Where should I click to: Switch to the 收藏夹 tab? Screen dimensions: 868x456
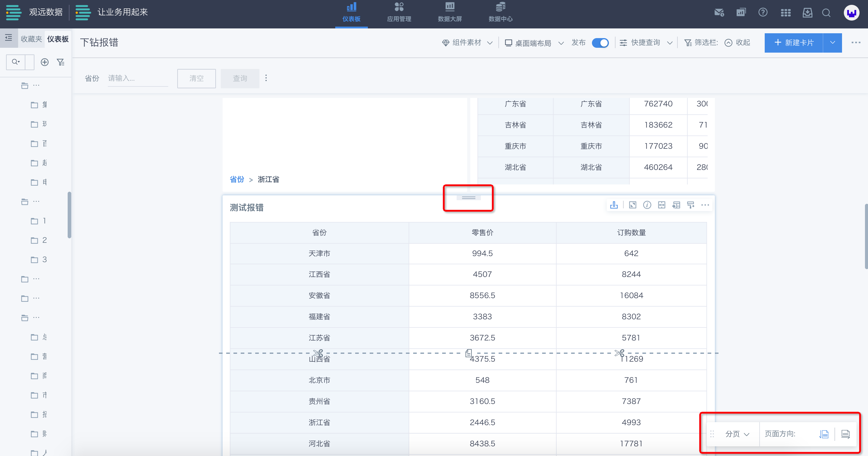pyautogui.click(x=31, y=39)
